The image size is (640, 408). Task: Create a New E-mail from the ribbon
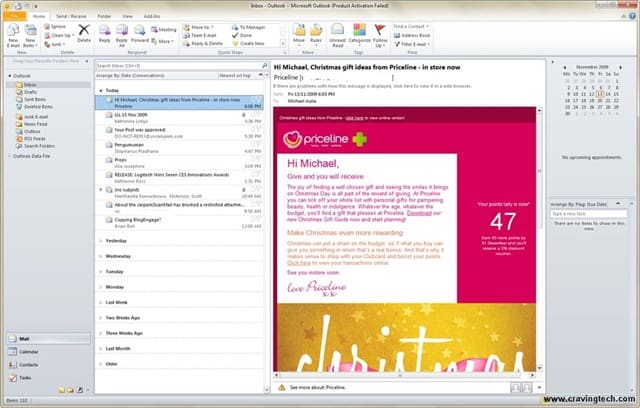[13, 35]
